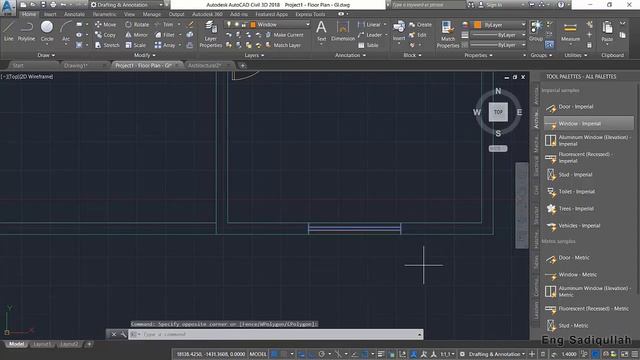Click the Table annotation tool

(368, 45)
